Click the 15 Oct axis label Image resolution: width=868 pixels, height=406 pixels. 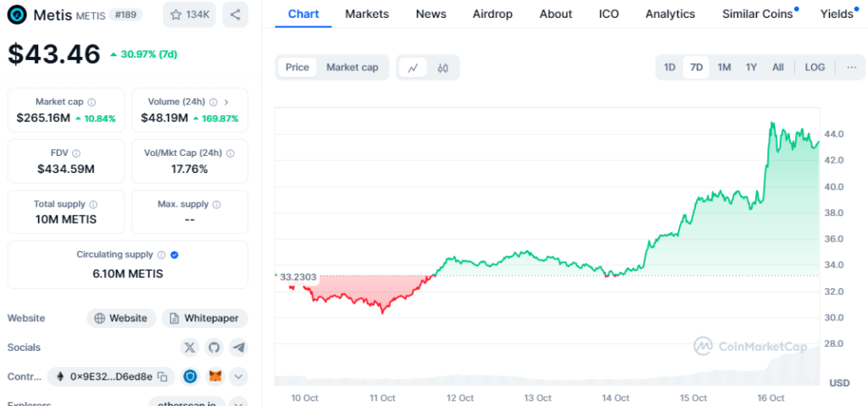(693, 398)
